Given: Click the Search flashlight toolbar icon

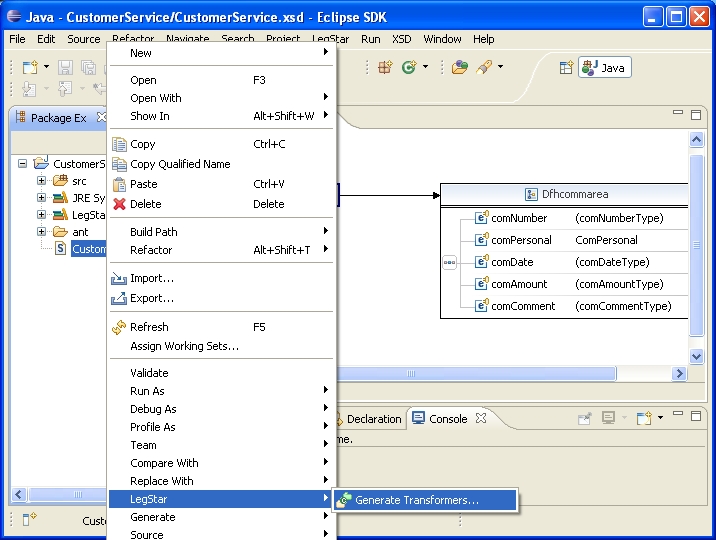Looking at the screenshot, I should [x=484, y=67].
